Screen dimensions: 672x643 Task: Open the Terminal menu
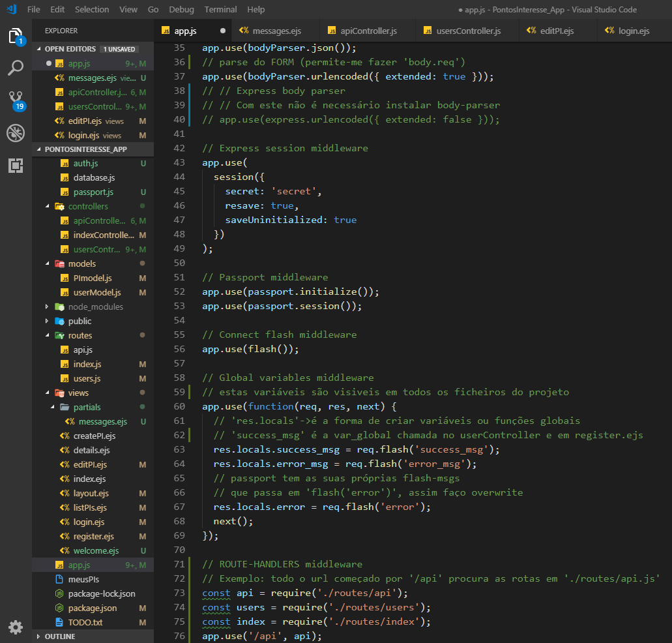(220, 9)
